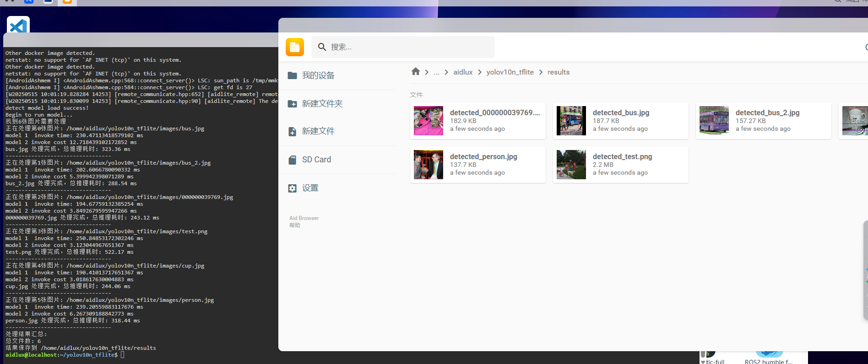Screen dimensions: 868x364
Task: Open the detected_bus.jpg thumbnail
Action: click(571, 121)
